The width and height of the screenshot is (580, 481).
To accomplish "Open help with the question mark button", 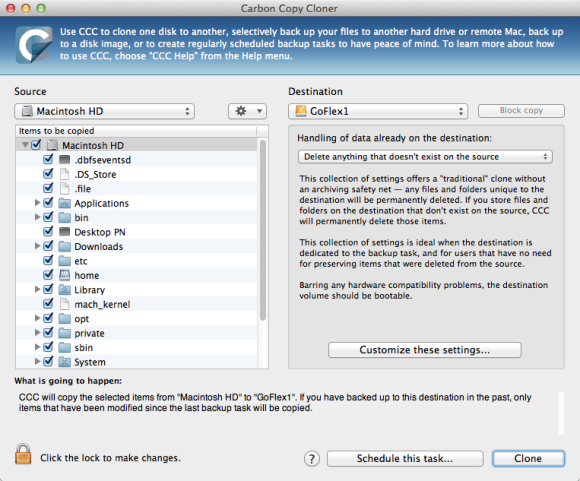I will pos(312,459).
